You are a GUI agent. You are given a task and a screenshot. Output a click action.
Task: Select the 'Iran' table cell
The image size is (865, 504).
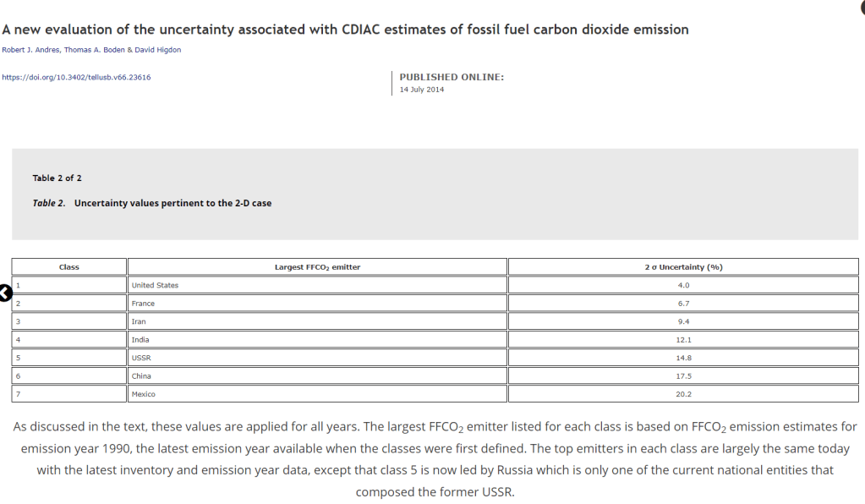[x=140, y=321]
